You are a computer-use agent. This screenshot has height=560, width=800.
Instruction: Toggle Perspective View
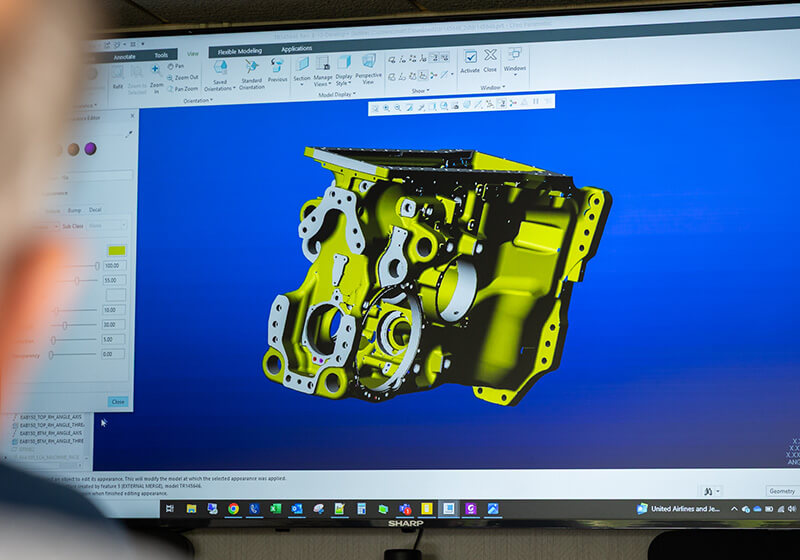click(368, 68)
